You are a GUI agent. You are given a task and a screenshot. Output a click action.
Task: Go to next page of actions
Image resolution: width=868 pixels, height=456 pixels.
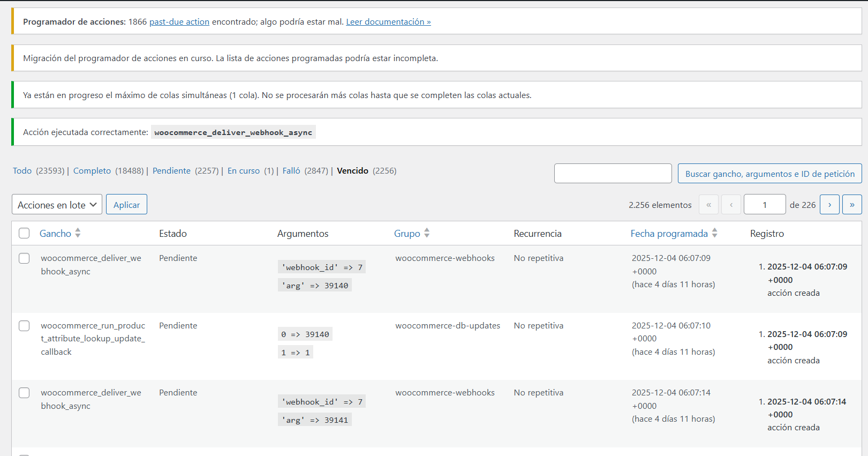tap(829, 205)
